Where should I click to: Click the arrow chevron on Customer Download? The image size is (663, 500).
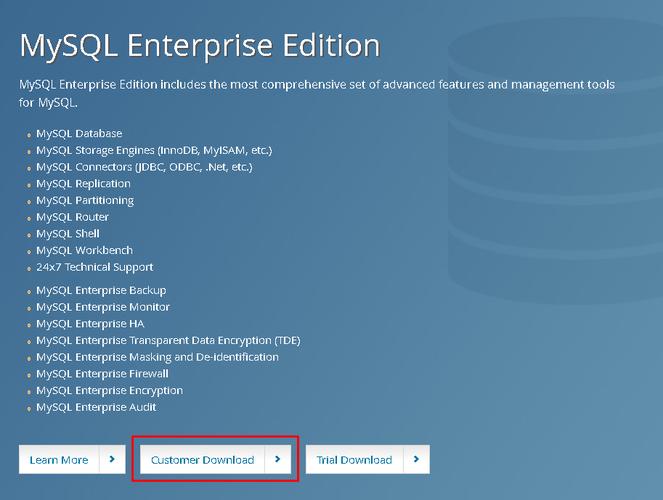[278, 459]
